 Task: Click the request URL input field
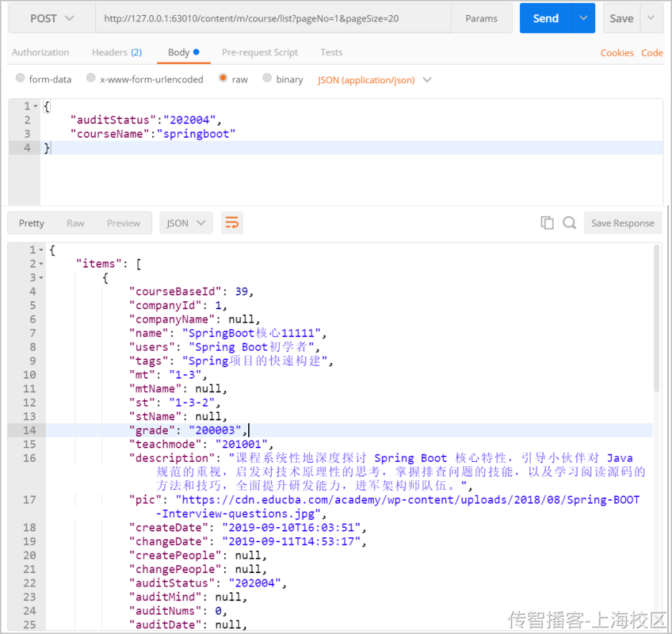pyautogui.click(x=273, y=19)
